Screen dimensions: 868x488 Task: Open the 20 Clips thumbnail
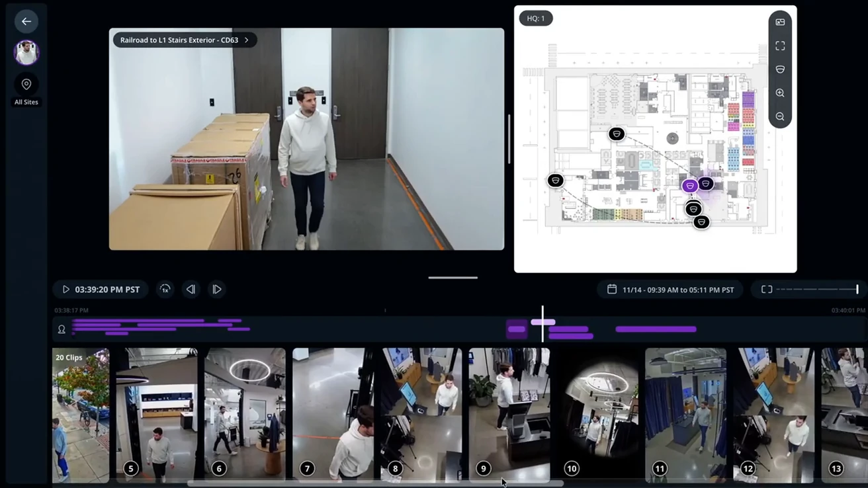[x=81, y=415]
